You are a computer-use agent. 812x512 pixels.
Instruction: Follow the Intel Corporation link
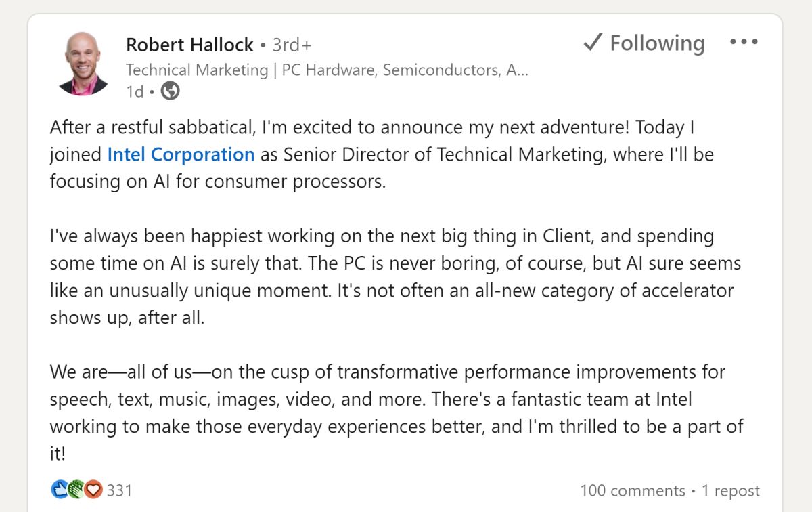click(x=181, y=154)
